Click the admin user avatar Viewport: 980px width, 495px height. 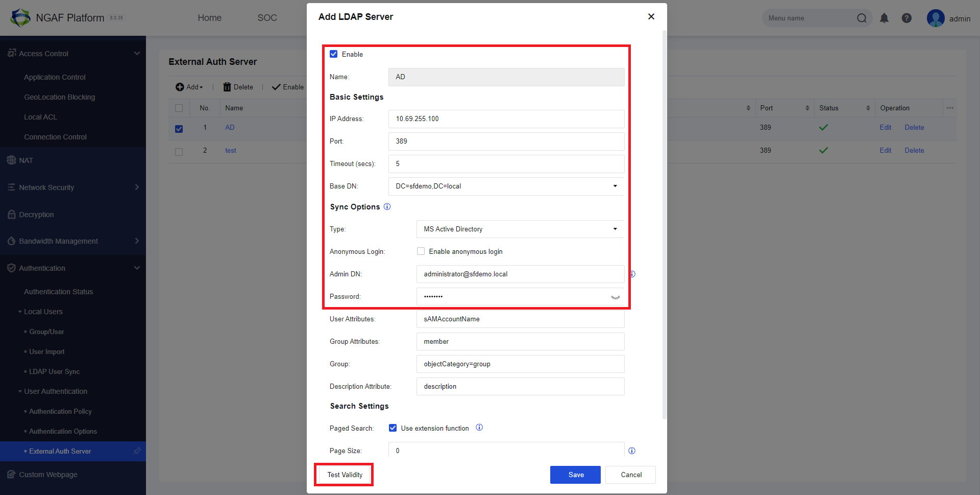936,18
